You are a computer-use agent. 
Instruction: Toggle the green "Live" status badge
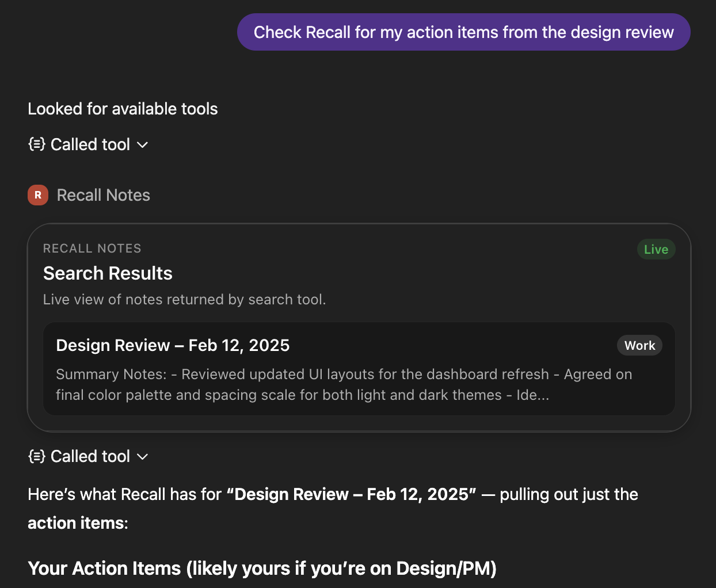click(x=656, y=249)
